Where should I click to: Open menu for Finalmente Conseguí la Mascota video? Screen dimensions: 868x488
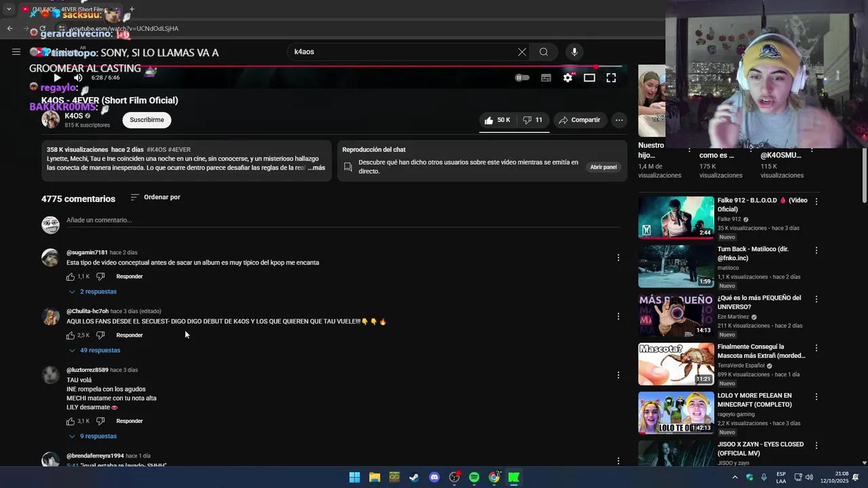(816, 348)
